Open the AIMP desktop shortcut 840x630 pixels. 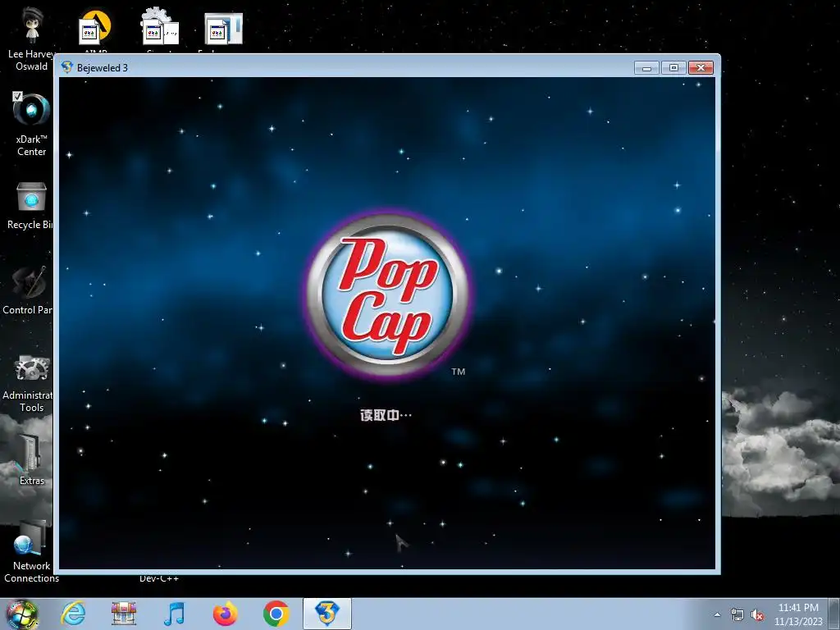pyautogui.click(x=95, y=27)
